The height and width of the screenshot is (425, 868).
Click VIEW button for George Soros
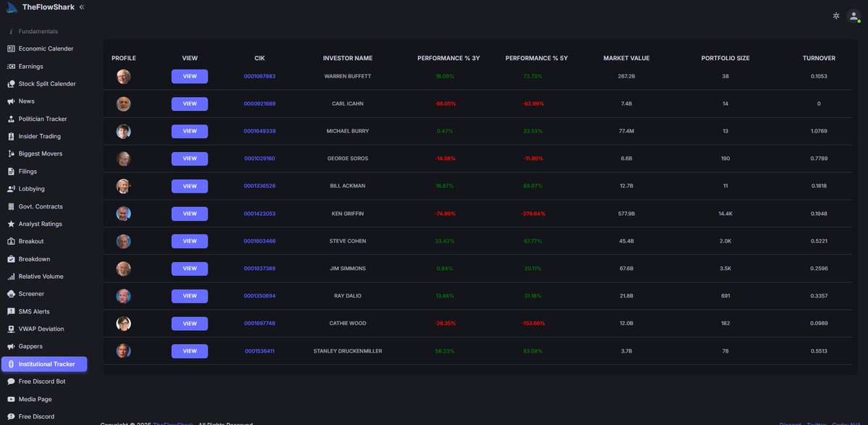[190, 159]
